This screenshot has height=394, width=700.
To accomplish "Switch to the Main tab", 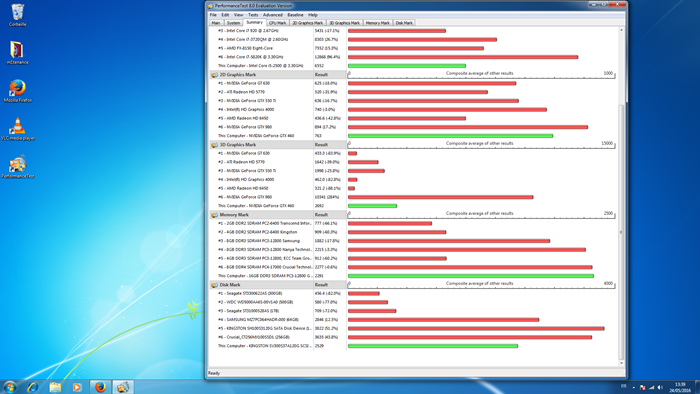I will [x=216, y=23].
